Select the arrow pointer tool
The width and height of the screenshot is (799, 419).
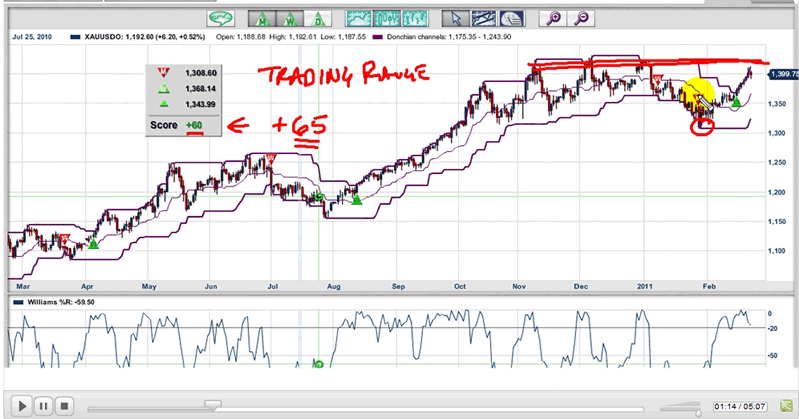coord(456,19)
